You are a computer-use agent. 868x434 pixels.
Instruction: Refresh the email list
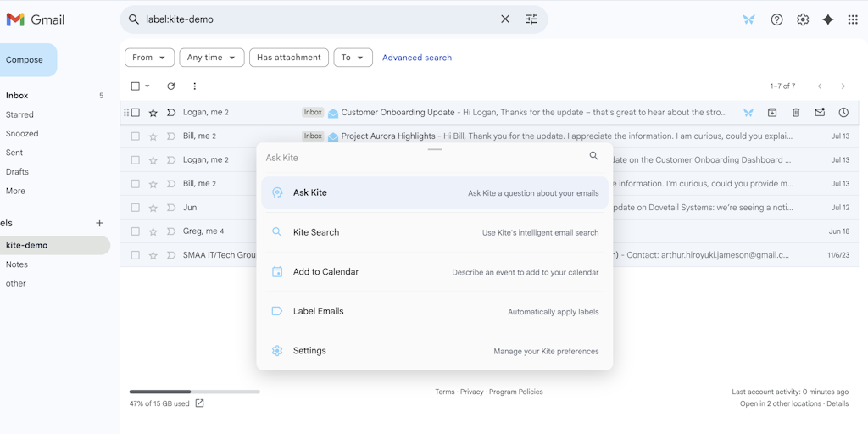(170, 86)
